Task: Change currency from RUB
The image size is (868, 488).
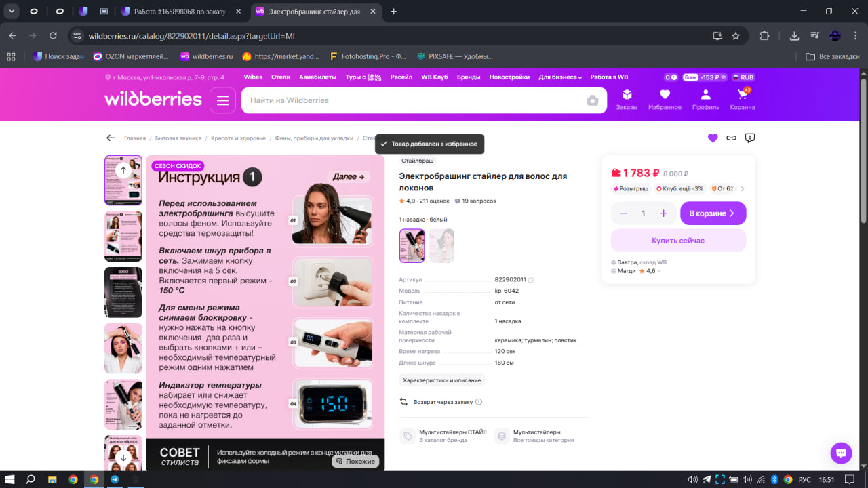Action: pyautogui.click(x=743, y=77)
